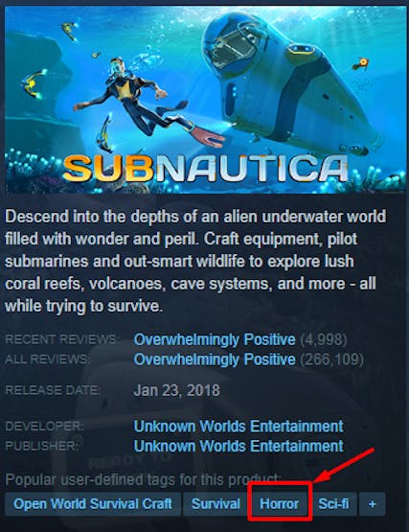
Task: Select the Horror tag
Action: pos(279,503)
